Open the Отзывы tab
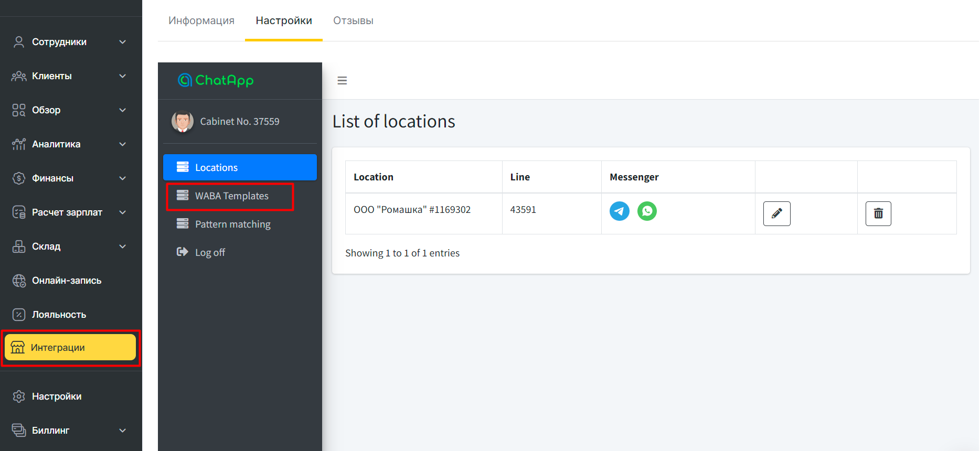Image resolution: width=980 pixels, height=451 pixels. pos(353,20)
